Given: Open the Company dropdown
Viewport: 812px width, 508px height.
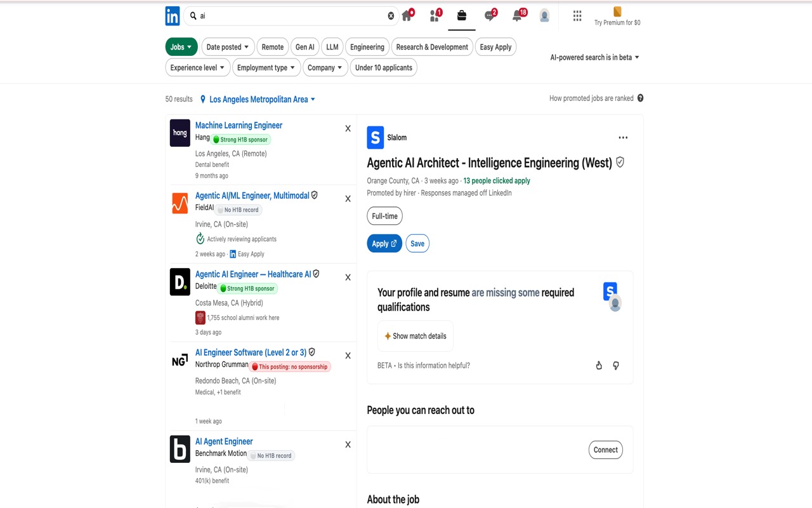Looking at the screenshot, I should click(325, 67).
